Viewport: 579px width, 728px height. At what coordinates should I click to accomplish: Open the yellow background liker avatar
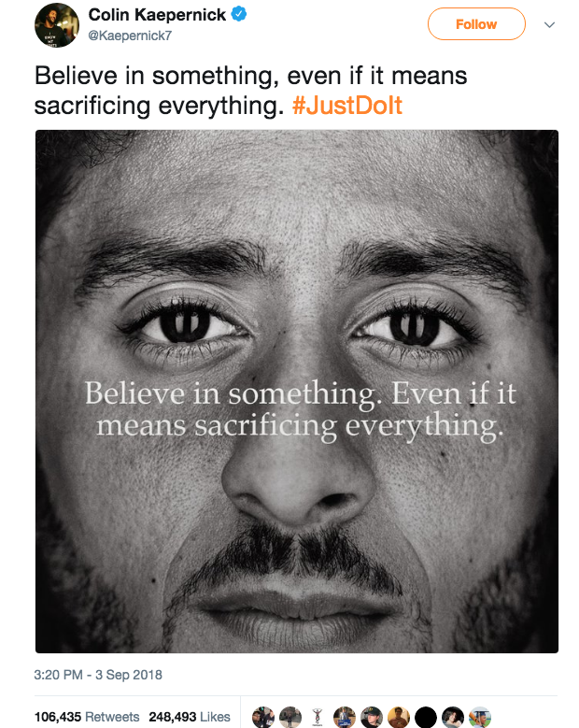tap(399, 718)
